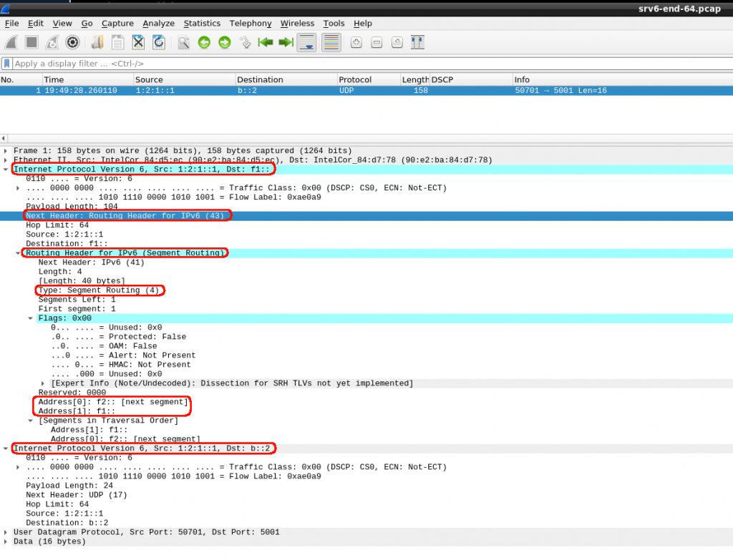Image resolution: width=733 pixels, height=560 pixels.
Task: Expand the Frame 1 tree row
Action: [x=6, y=151]
